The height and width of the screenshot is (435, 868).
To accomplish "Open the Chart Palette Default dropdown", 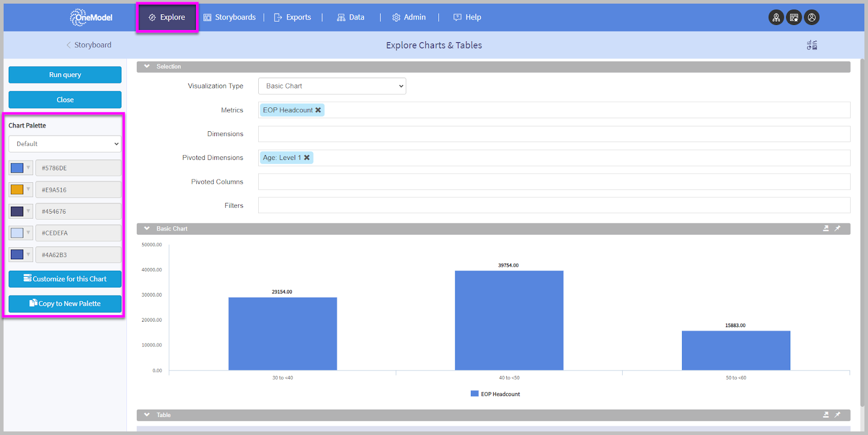I will (x=65, y=144).
